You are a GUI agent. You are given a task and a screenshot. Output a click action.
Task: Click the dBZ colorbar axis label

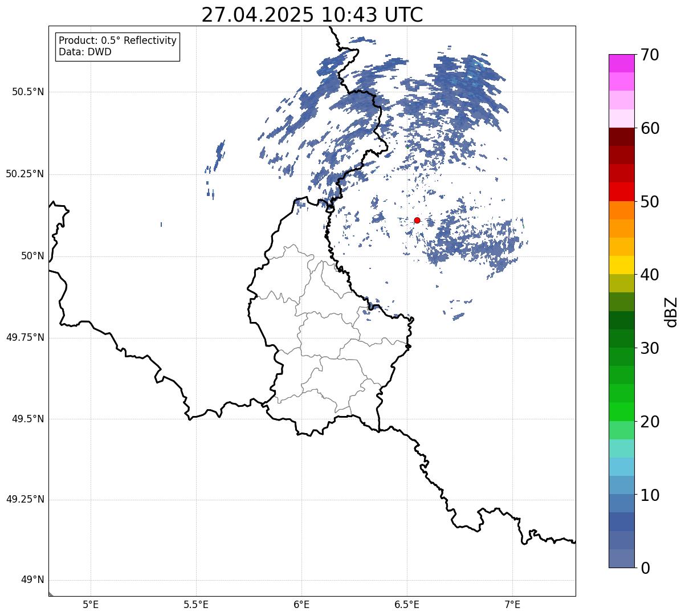pyautogui.click(x=671, y=311)
